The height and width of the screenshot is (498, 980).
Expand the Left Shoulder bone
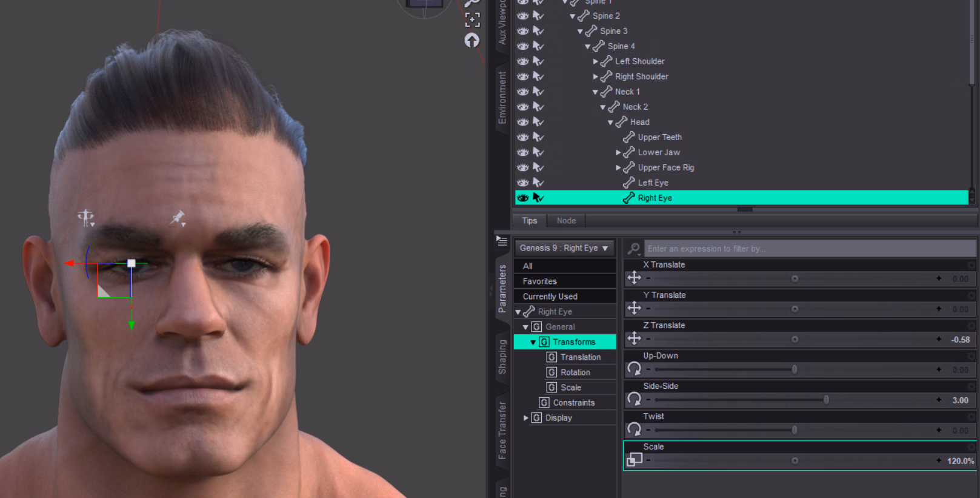[595, 61]
